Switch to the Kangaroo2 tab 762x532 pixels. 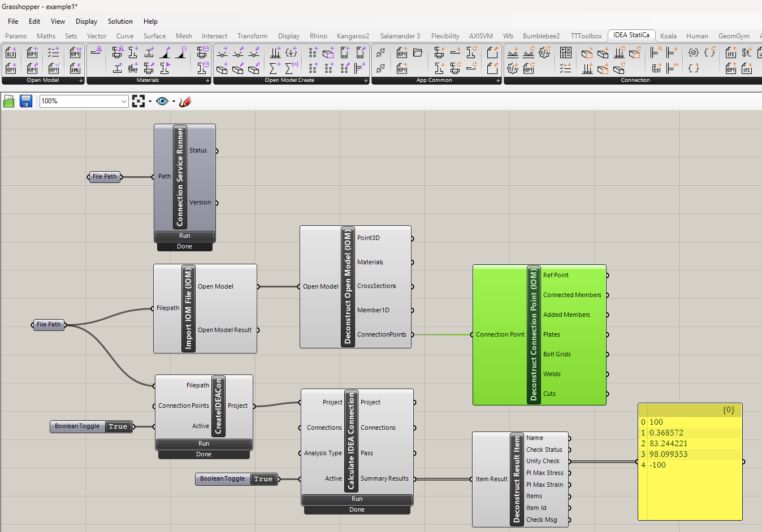[353, 36]
